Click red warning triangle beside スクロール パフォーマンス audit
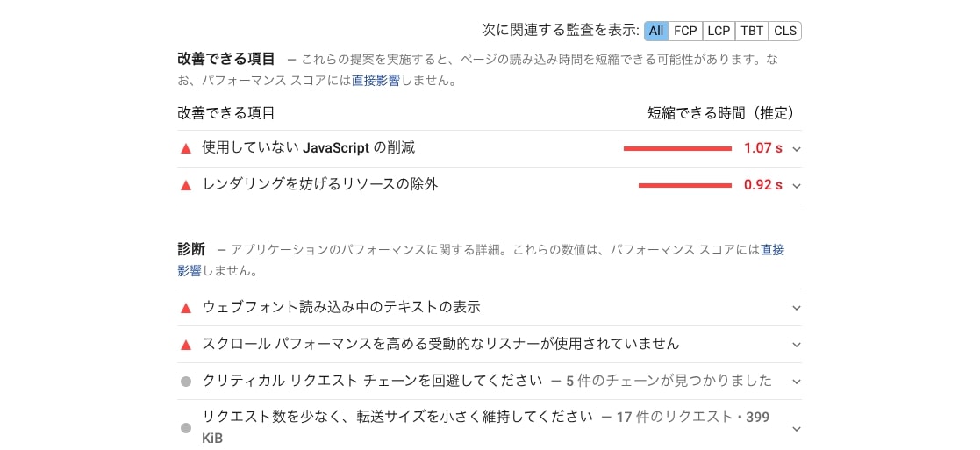This screenshot has width=980, height=450. point(185,345)
